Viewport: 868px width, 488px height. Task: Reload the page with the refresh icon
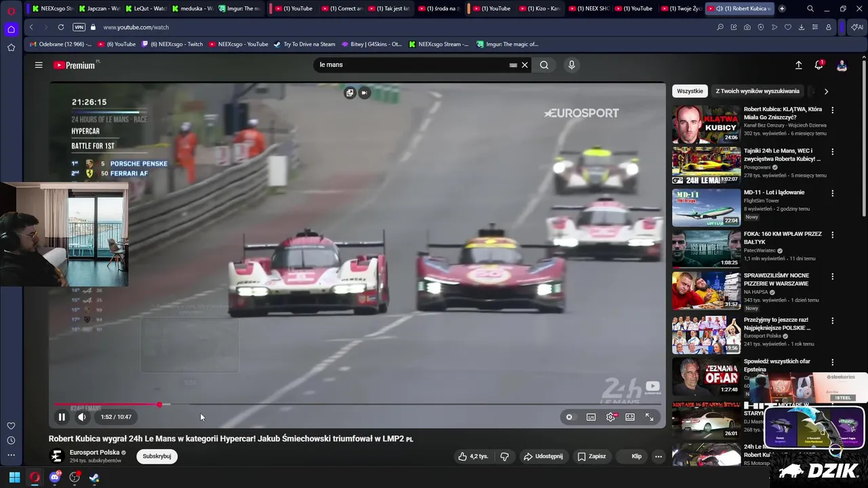pos(61,27)
